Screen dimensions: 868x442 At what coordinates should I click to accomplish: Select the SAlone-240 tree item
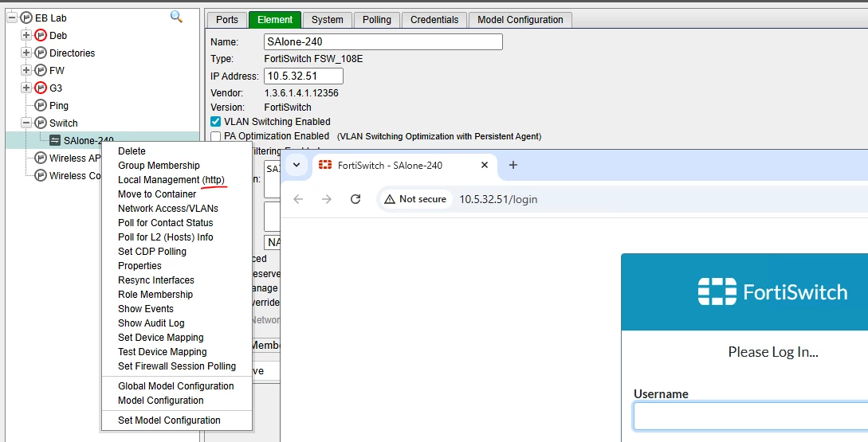click(x=88, y=140)
